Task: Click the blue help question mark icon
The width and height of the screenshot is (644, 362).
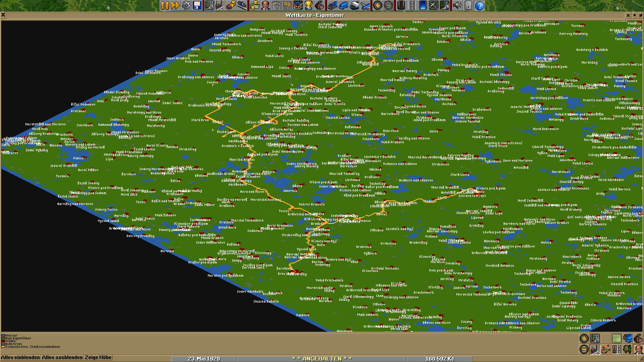Action: tap(479, 6)
